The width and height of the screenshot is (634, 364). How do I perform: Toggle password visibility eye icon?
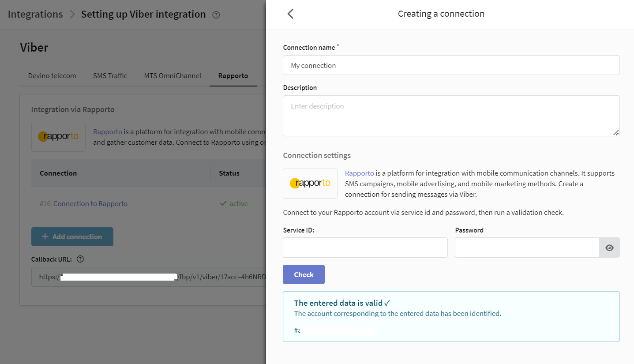click(609, 248)
